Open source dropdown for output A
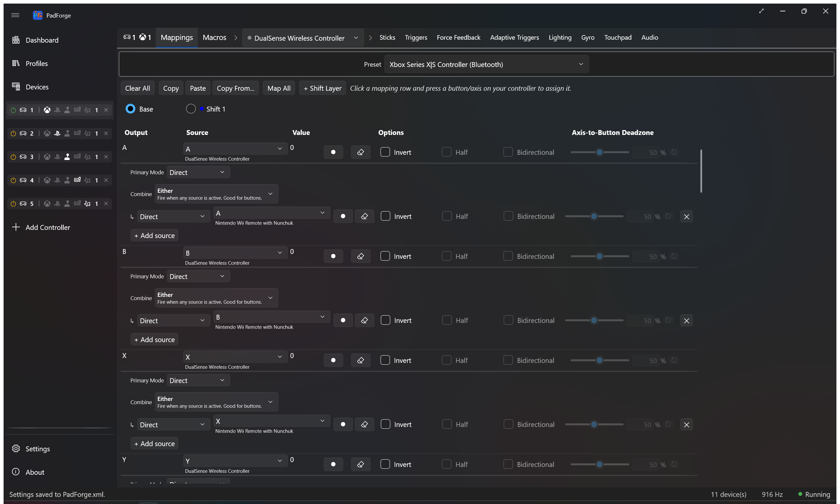Screen dimensions: 840x504 235,149
